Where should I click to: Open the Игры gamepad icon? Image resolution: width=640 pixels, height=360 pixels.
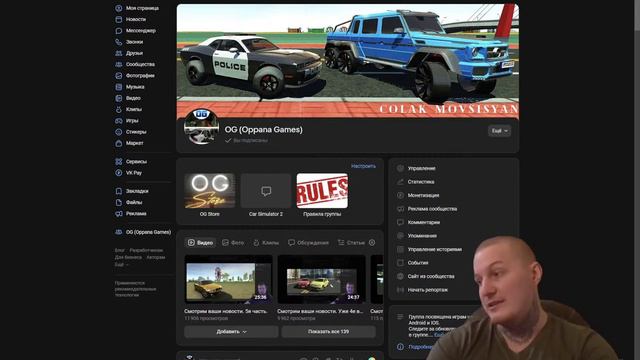point(119,121)
